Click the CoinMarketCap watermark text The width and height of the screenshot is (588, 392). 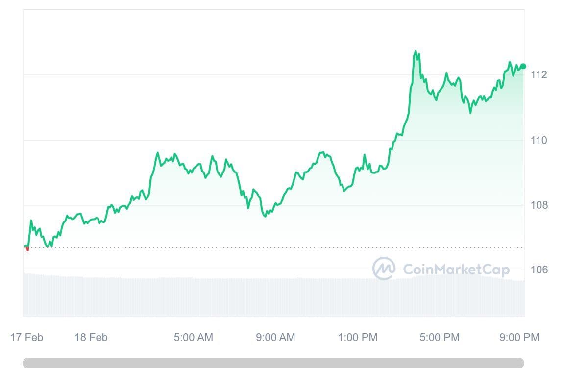456,269
